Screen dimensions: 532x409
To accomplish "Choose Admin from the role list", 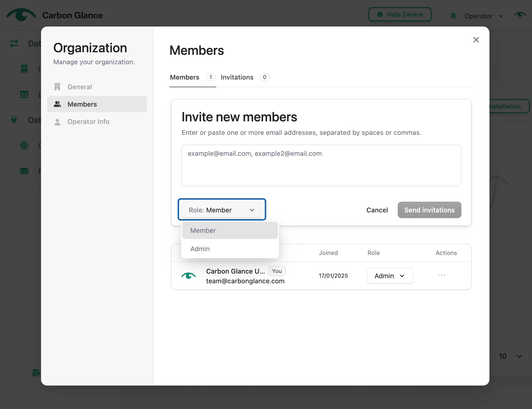I will [x=230, y=249].
